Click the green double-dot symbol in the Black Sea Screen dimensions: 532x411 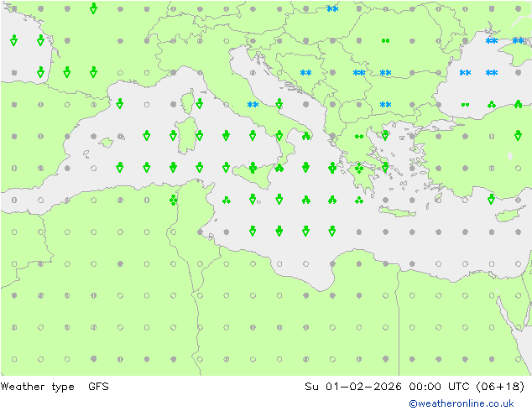[x=465, y=105]
